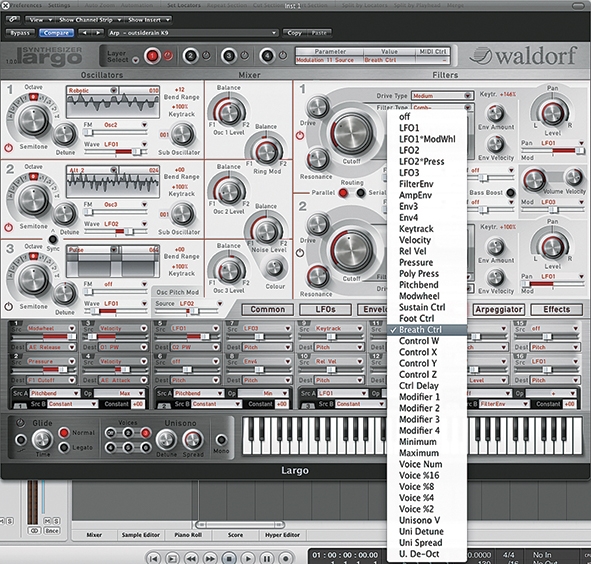Open View menu in plugin header
This screenshot has width=591, height=564.
[40, 20]
